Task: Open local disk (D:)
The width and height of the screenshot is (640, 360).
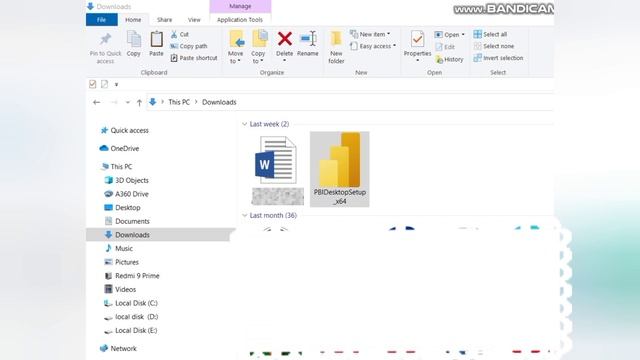Action: 131,317
